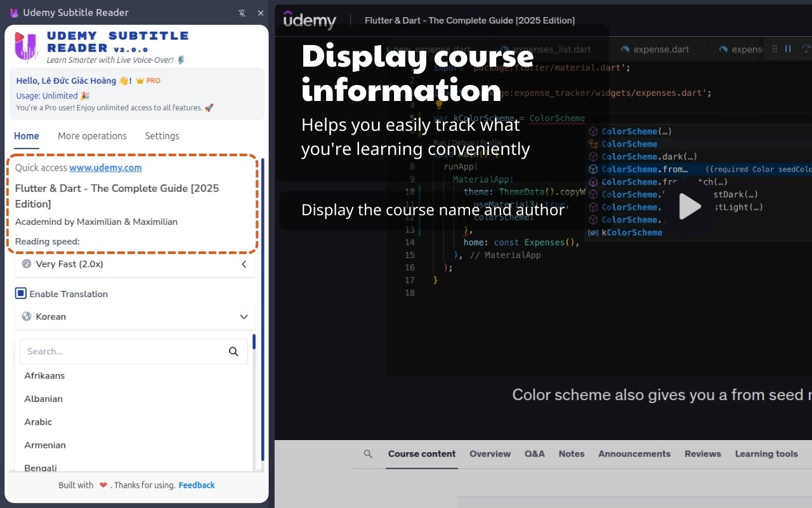Click the magnifier icon in language search

pyautogui.click(x=233, y=351)
